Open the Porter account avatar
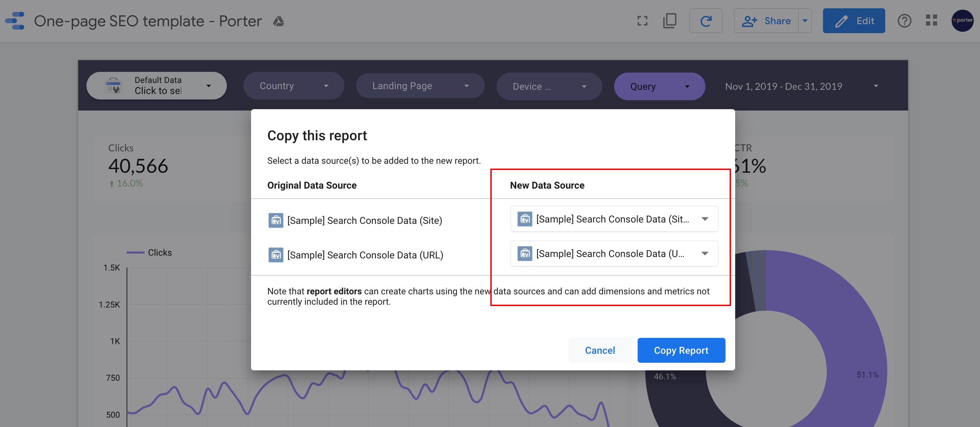The image size is (980, 427). (962, 20)
